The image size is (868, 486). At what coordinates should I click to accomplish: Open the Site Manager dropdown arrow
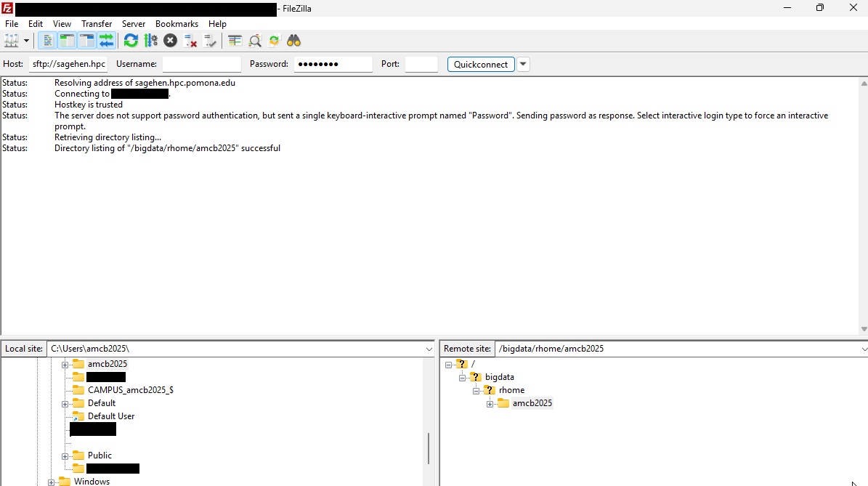click(26, 41)
